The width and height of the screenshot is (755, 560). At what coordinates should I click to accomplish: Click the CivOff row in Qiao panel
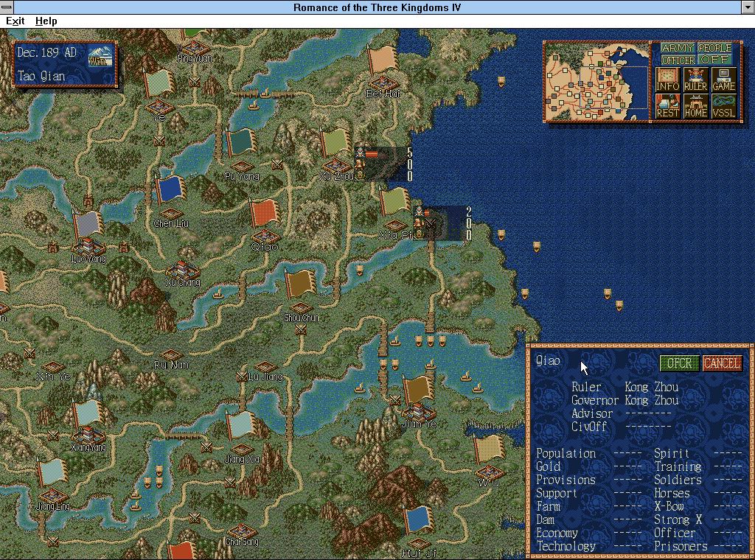click(621, 427)
